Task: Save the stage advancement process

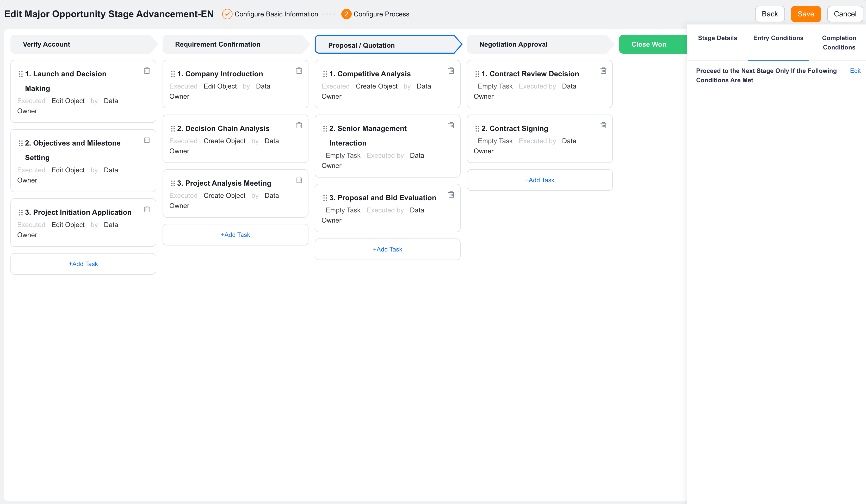Action: [x=806, y=14]
